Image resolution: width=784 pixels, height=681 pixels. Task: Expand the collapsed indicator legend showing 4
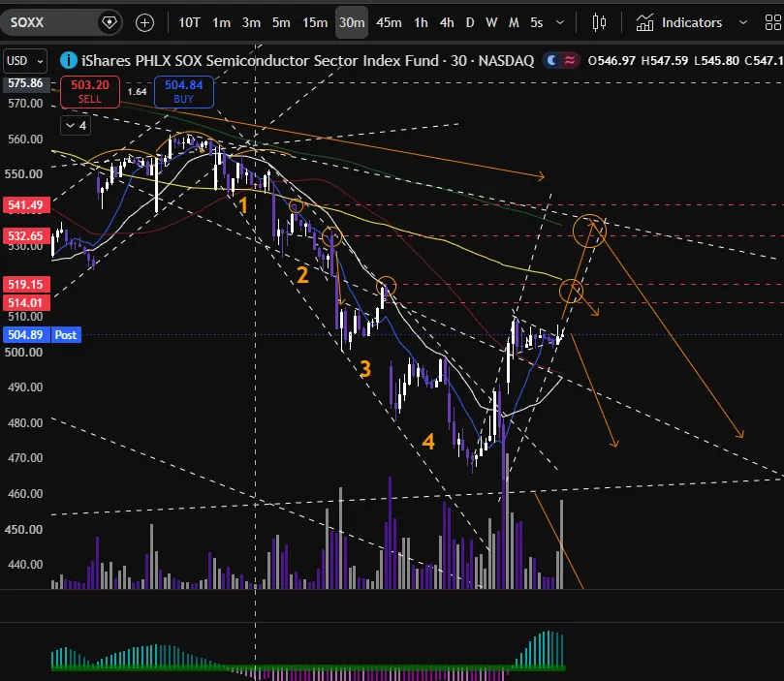(76, 125)
